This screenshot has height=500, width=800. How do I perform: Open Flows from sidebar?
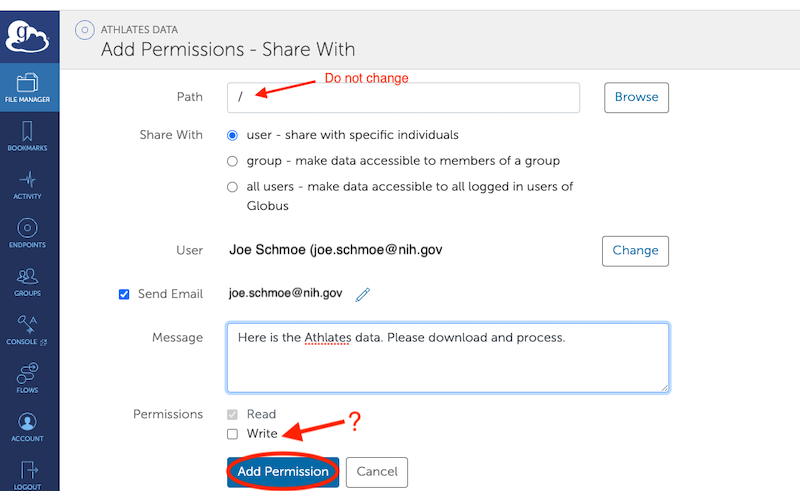[28, 377]
